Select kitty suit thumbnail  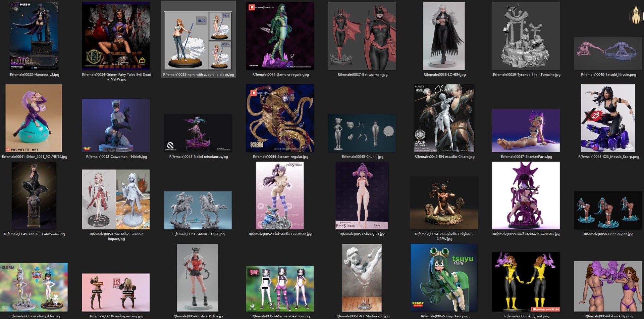(526, 282)
